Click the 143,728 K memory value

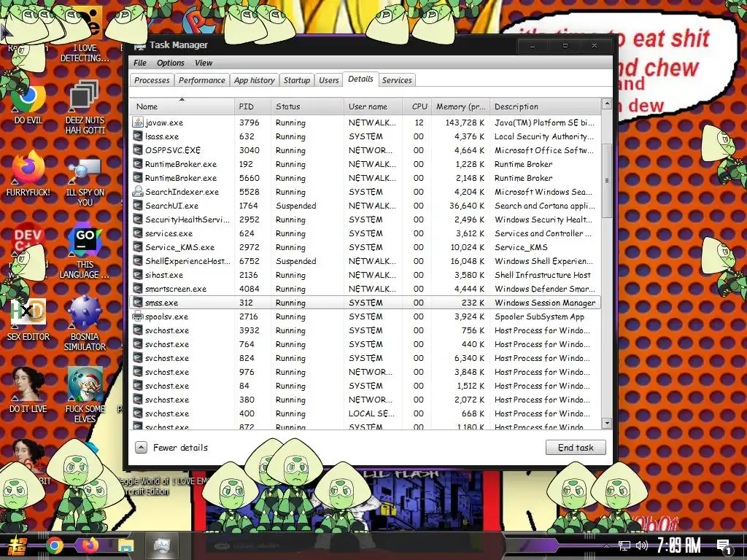pos(465,122)
